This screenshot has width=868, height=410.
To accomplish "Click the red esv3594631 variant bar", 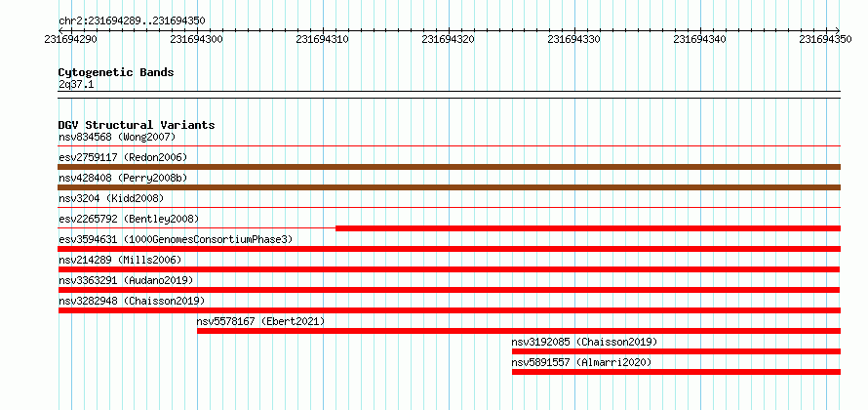I will point(449,249).
